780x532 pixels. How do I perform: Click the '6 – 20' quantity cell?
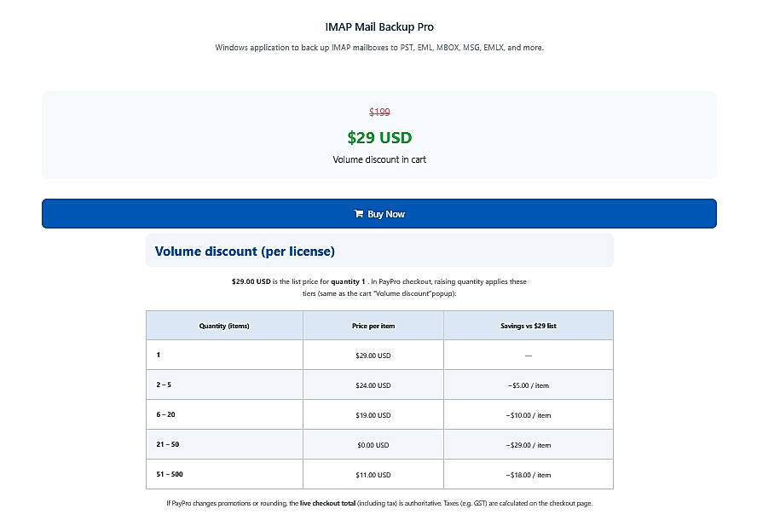point(224,414)
